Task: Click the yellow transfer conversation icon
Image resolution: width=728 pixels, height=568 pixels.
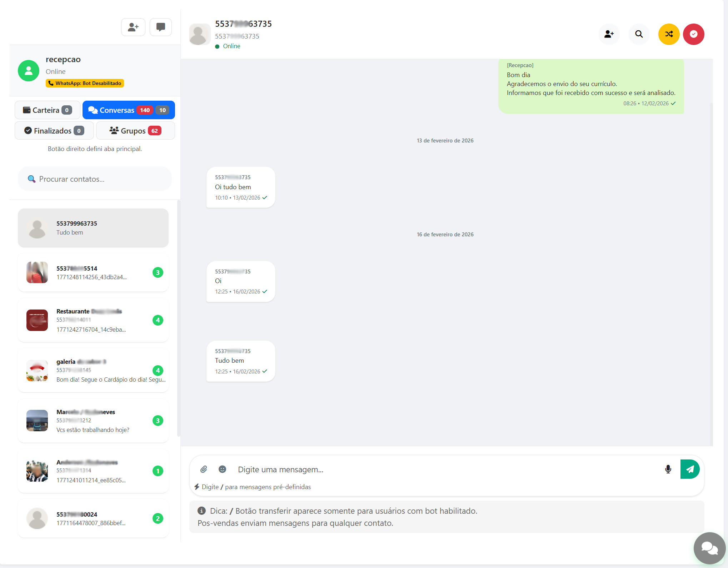Action: coord(668,34)
